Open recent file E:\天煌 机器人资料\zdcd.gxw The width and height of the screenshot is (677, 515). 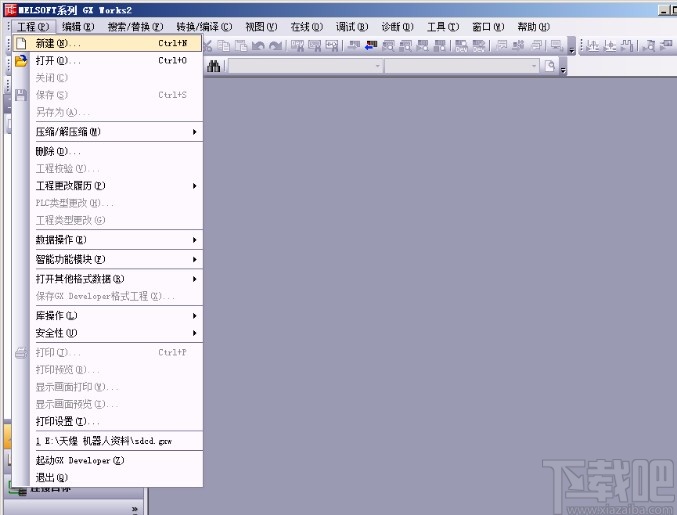[x=116, y=441]
